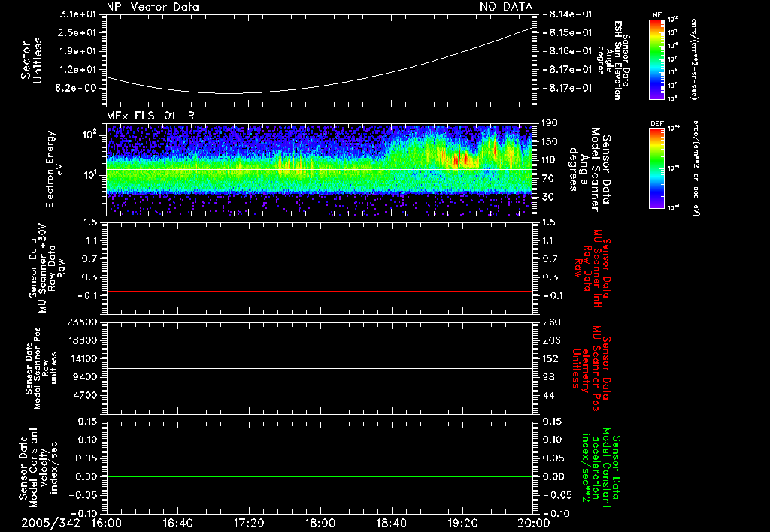Click the 30 scanner angle tick label
This screenshot has width=770, height=532.
coord(548,197)
